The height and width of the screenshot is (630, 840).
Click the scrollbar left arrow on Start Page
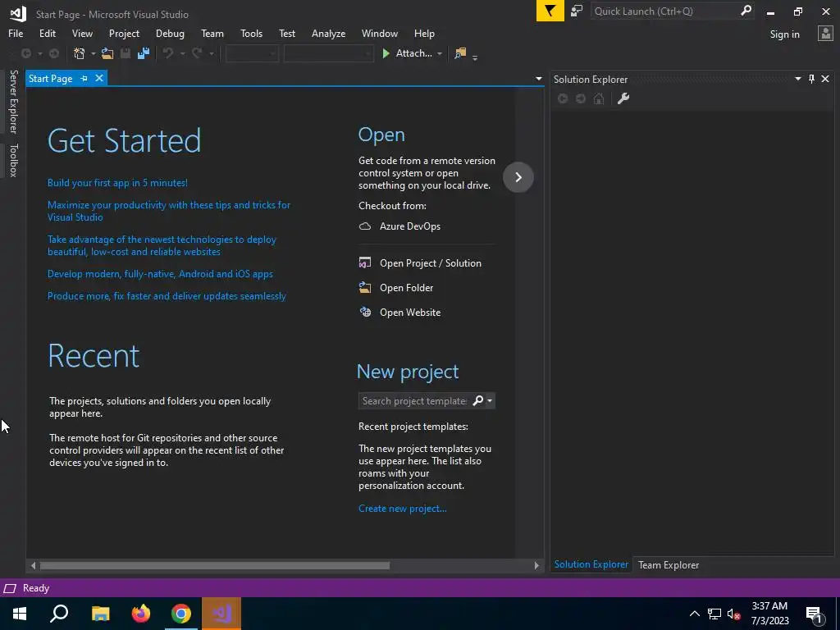(33, 565)
